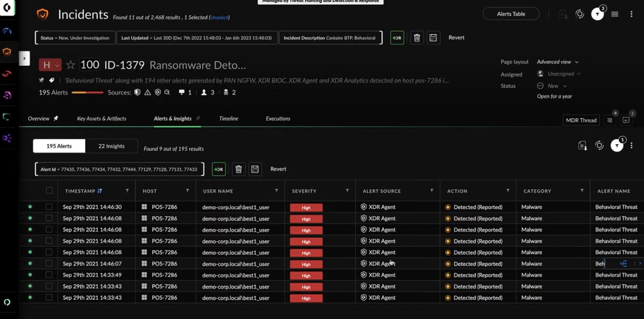This screenshot has width=644, height=319.
Task: Select the timestamp Sep 29th 2021 14:46:30
Action: [x=92, y=207]
